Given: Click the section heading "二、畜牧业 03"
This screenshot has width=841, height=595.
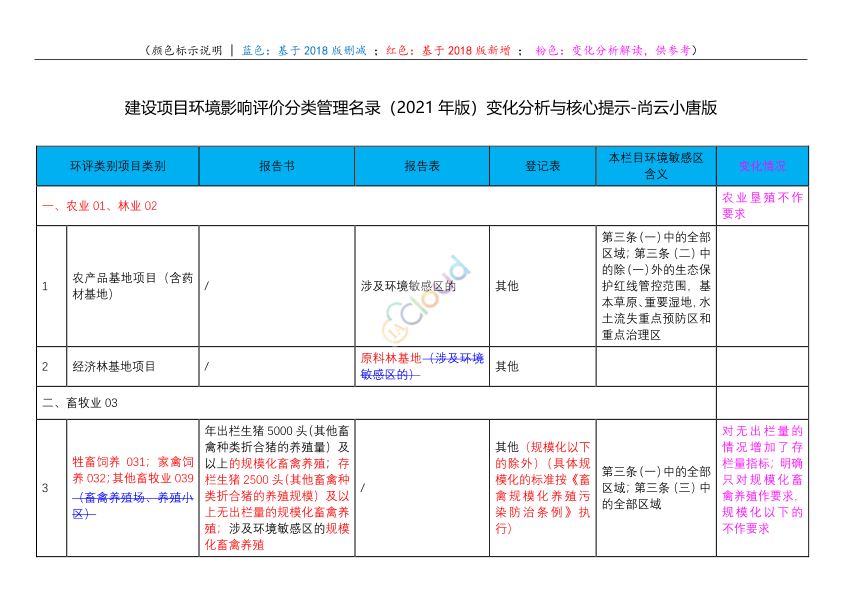Looking at the screenshot, I should tap(80, 403).
